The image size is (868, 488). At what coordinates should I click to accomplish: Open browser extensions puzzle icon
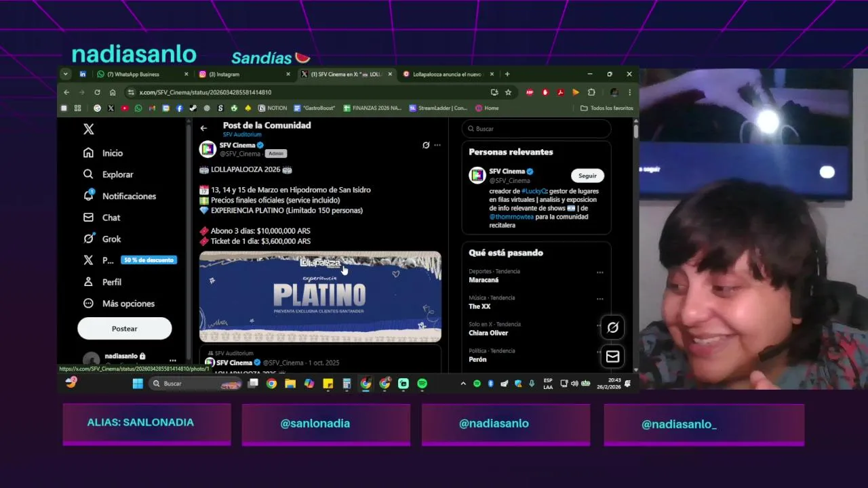point(591,92)
